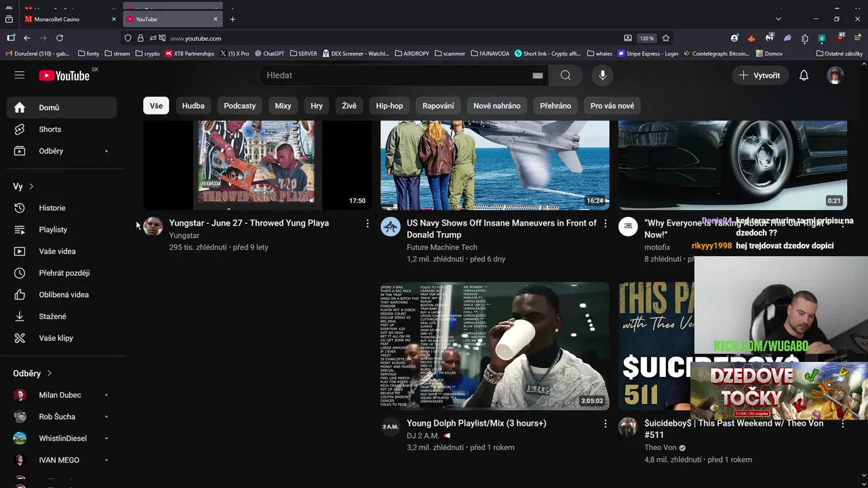Select the Nově nahráno filter chip

(497, 106)
